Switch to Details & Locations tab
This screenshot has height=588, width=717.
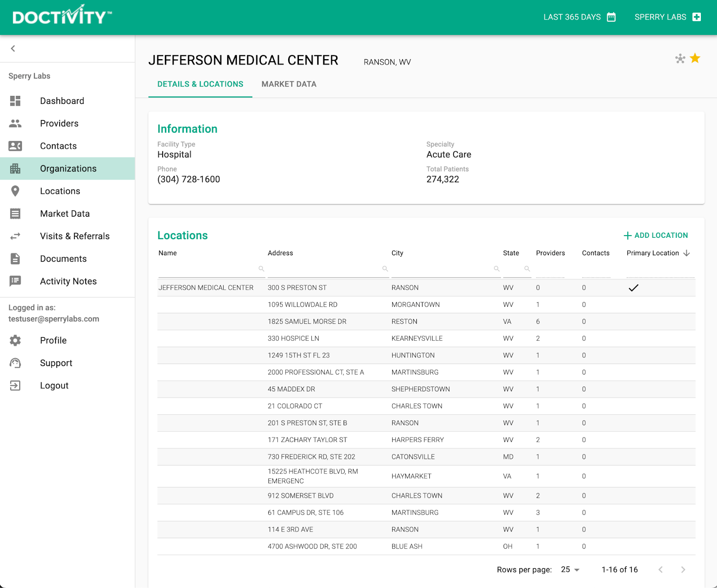click(x=200, y=84)
